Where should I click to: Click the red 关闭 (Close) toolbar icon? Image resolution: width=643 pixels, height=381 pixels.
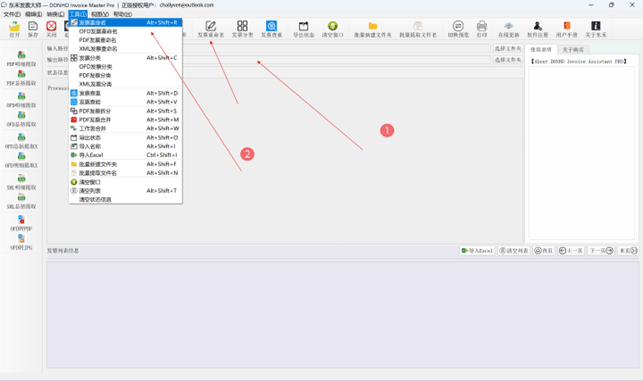51,26
